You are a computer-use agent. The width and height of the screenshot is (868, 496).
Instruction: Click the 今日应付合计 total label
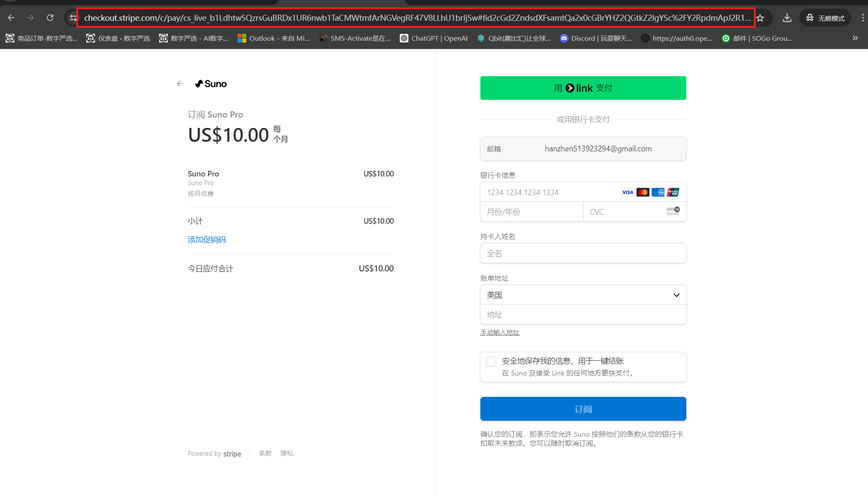click(210, 269)
